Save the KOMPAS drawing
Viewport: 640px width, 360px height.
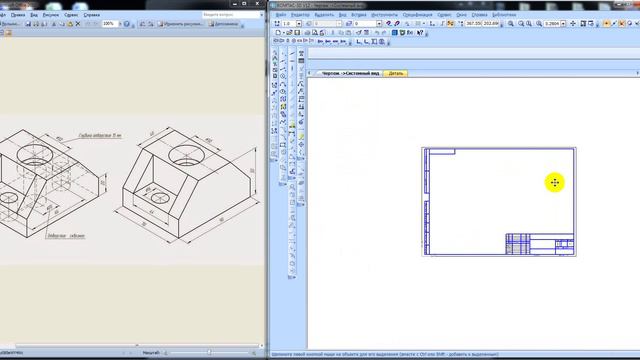[x=297, y=33]
